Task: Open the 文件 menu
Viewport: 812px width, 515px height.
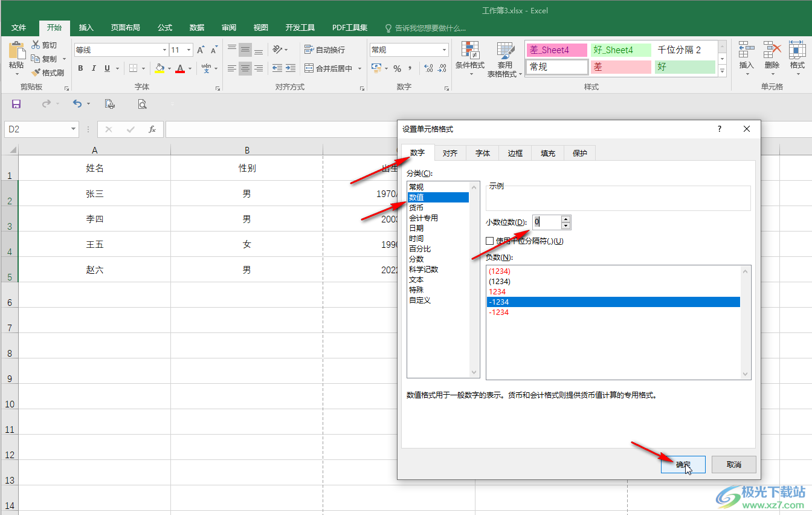Action: (x=19, y=28)
